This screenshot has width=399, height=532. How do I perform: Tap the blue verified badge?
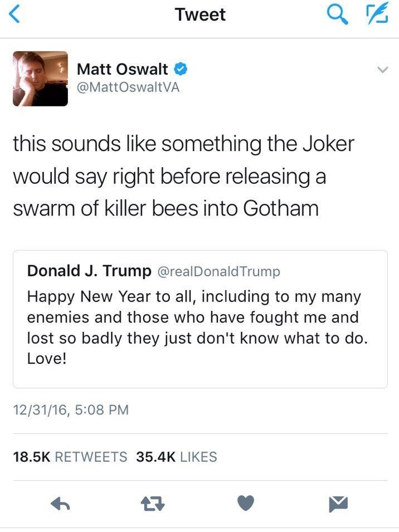click(x=181, y=69)
